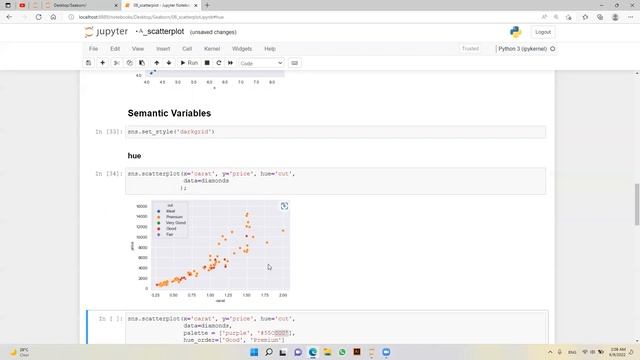Open the weather widget on taskbar
Viewport: 640px width, 360px height.
tap(19, 352)
